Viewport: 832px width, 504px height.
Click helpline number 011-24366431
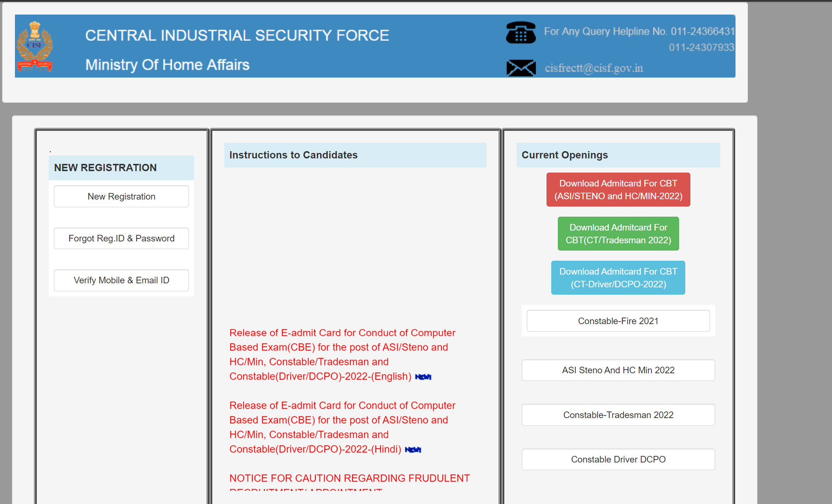click(703, 31)
